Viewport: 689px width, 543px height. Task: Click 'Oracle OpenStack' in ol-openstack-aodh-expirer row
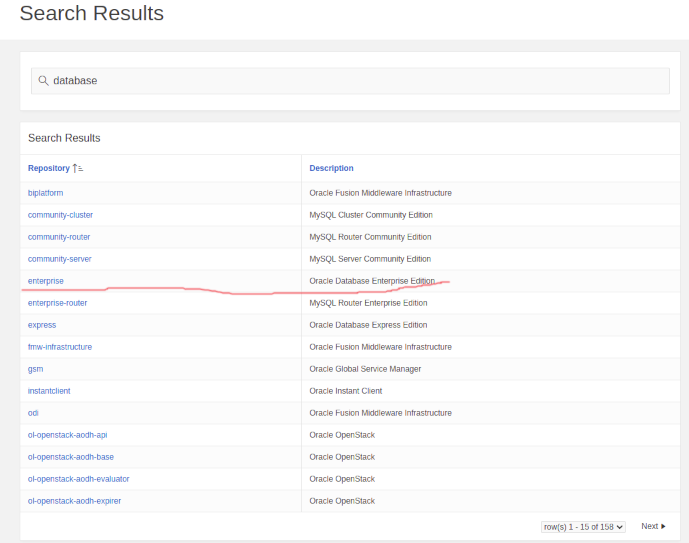pos(342,501)
